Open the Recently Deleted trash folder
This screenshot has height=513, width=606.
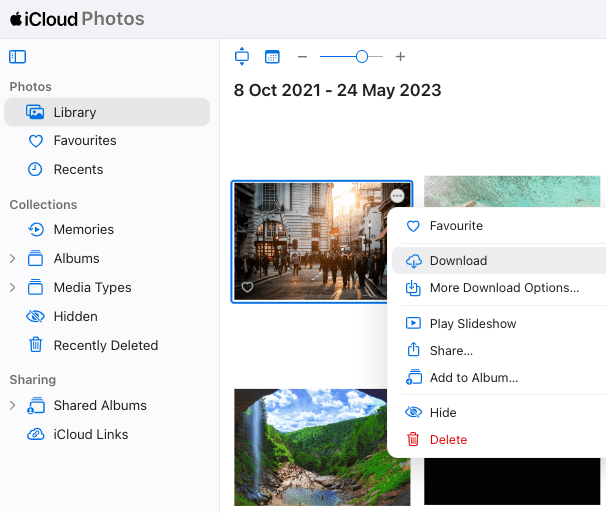click(105, 346)
